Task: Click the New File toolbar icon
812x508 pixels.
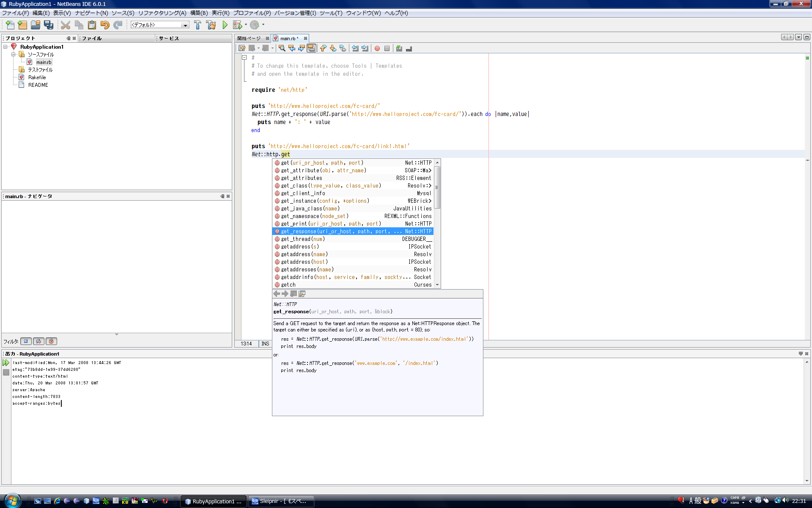Action: coord(10,25)
